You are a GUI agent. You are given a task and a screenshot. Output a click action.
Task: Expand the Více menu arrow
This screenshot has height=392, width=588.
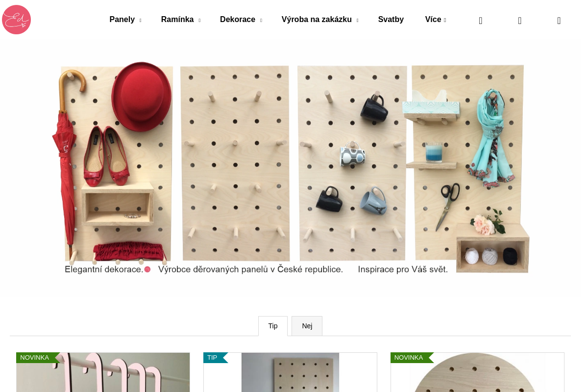(x=445, y=21)
